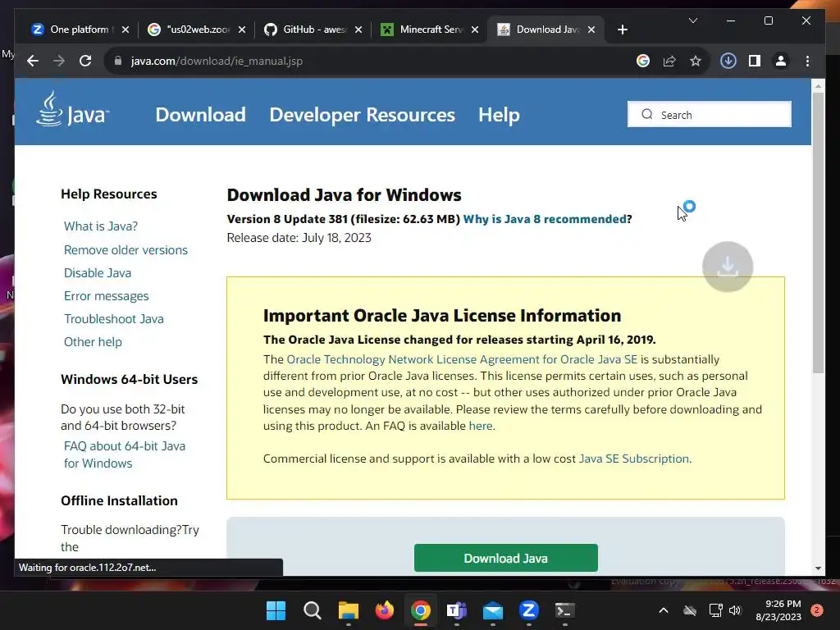The image size is (840, 630).
Task: Reload the Java download page
Action: click(85, 61)
